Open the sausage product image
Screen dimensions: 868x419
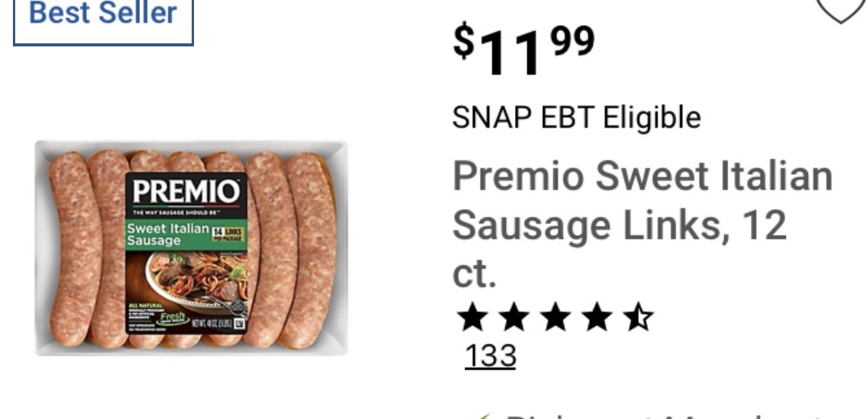pos(192,247)
